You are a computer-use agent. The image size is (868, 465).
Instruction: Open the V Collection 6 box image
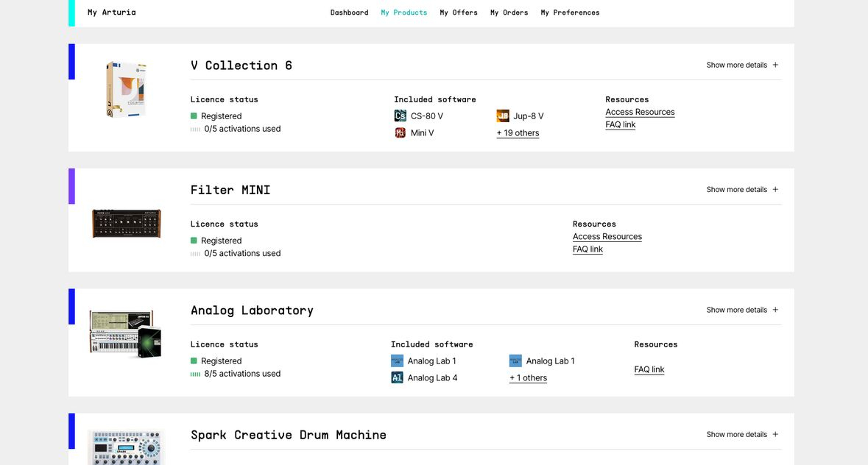tap(126, 90)
